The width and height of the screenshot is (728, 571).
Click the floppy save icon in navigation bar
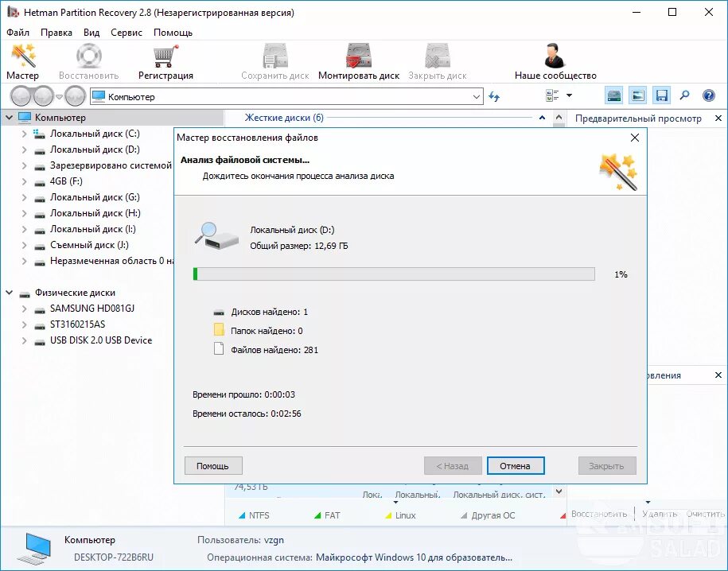662,95
